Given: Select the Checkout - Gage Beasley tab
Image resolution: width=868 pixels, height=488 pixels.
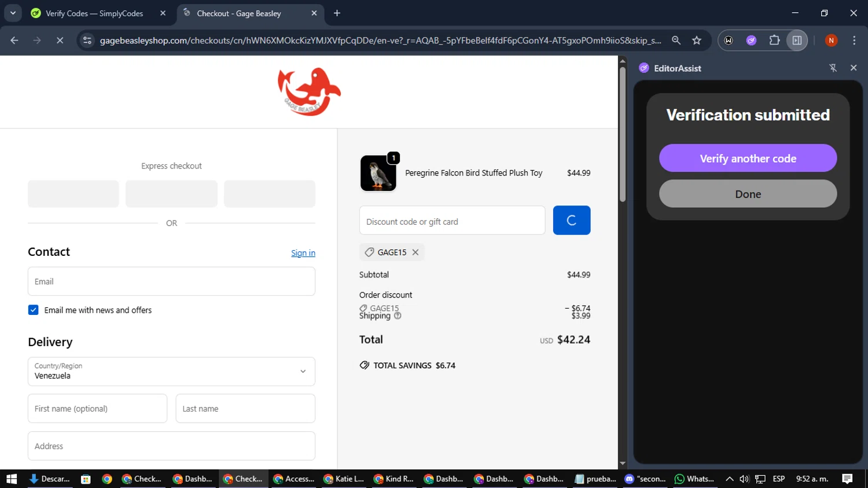Looking at the screenshot, I should (x=250, y=13).
